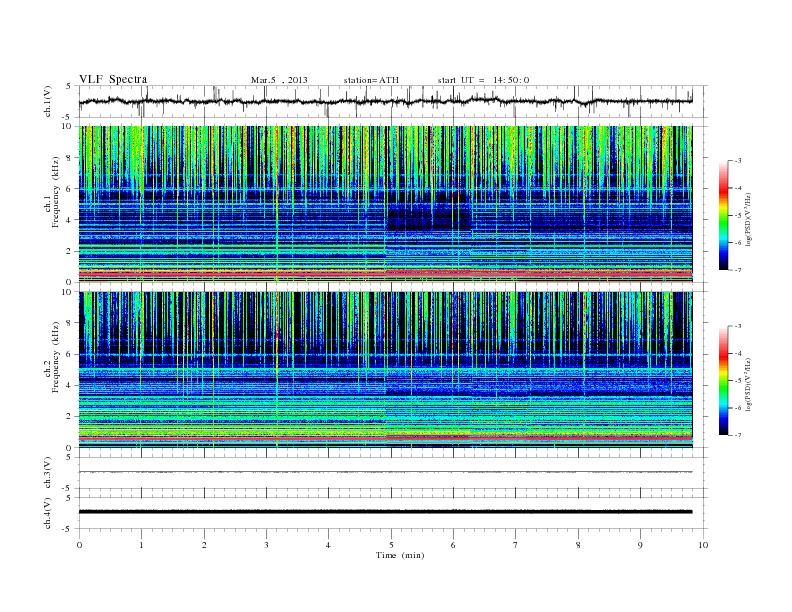Click ch.1 spectrogram frequency tick '8'
The width and height of the screenshot is (792, 612).
click(x=69, y=158)
